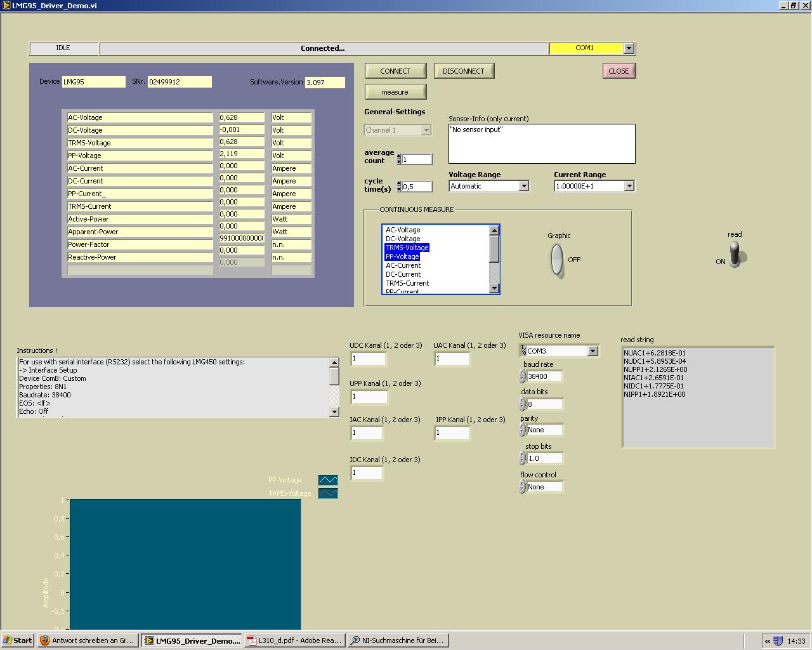812x650 pixels.
Task: Open the Current Range dropdown
Action: tap(629, 186)
